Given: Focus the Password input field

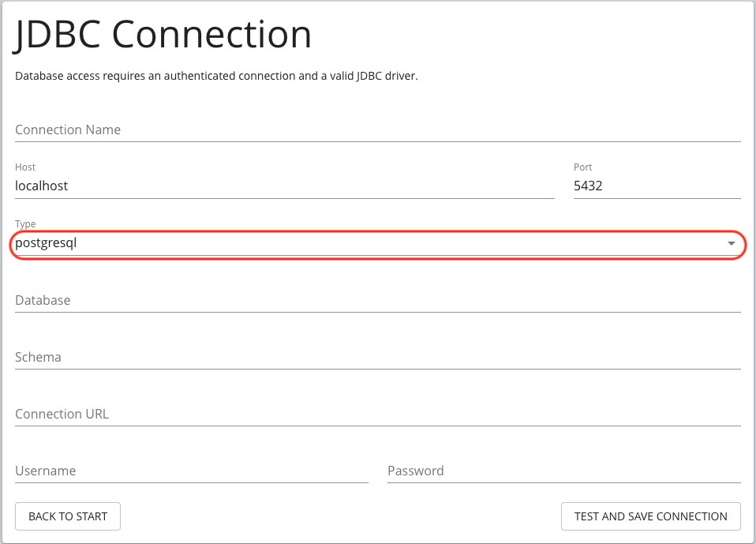Looking at the screenshot, I should 564,471.
